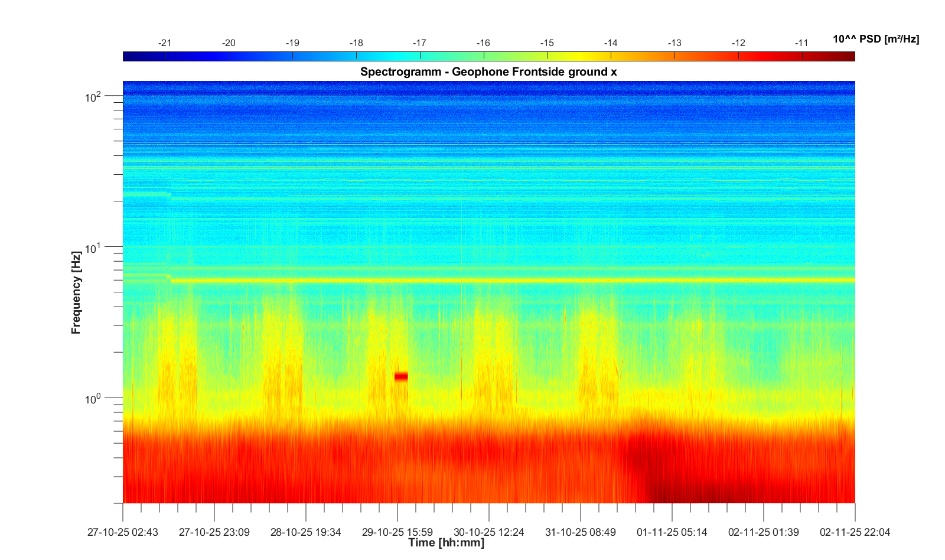Screen dimensions: 945x560
Task: Click the -11 colorbar tick label
Action: pos(801,43)
